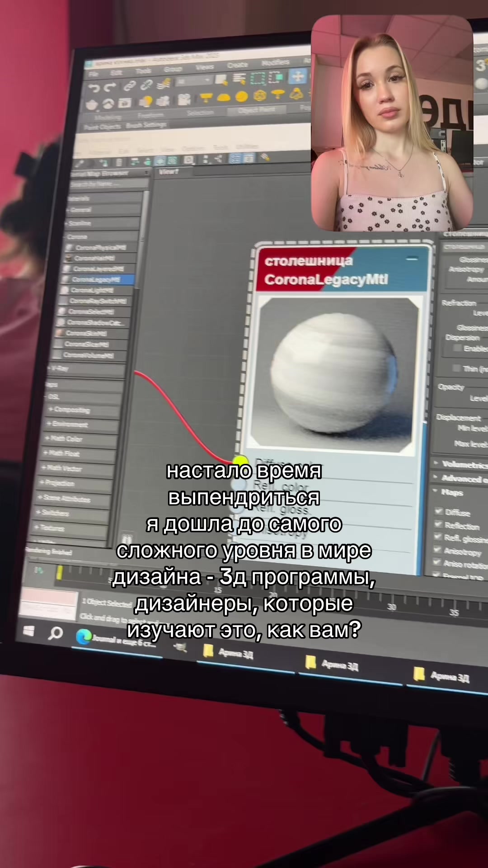The height and width of the screenshot is (868, 488).
Task: Select the View1 tab in Slate editor
Action: pyautogui.click(x=169, y=172)
